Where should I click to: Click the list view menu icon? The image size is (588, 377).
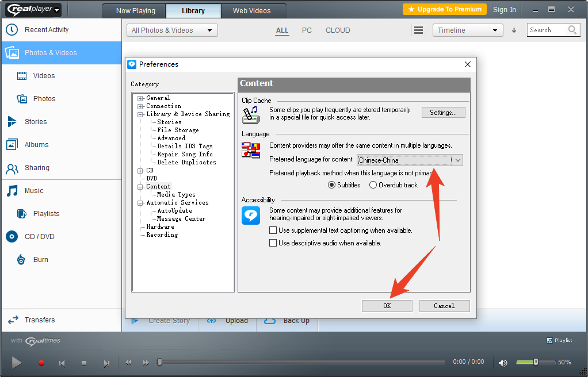419,30
